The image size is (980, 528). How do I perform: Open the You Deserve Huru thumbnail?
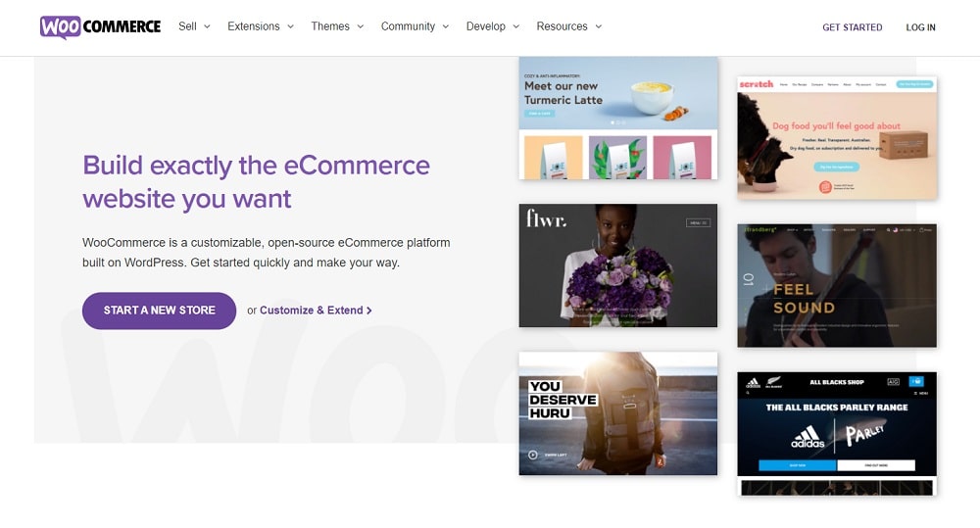point(618,413)
